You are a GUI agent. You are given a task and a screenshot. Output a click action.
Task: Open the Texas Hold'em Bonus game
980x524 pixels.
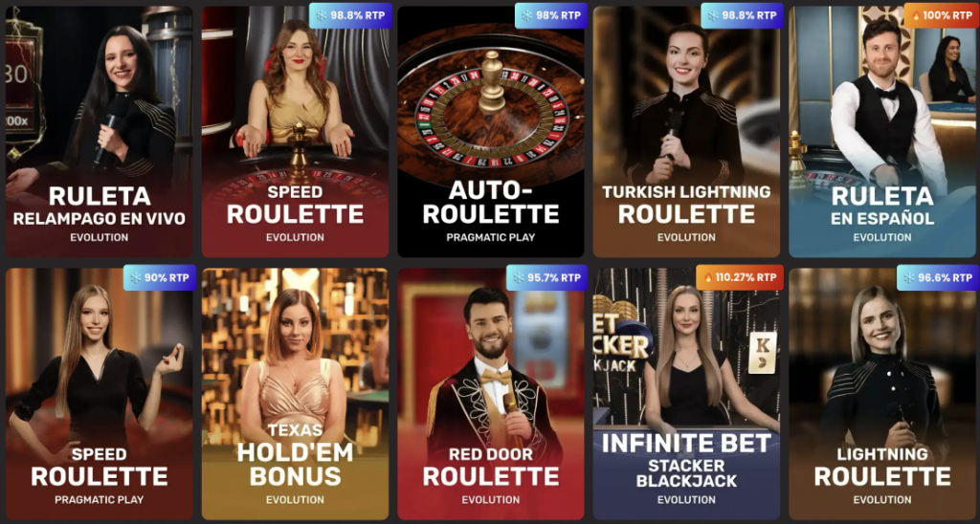point(295,394)
